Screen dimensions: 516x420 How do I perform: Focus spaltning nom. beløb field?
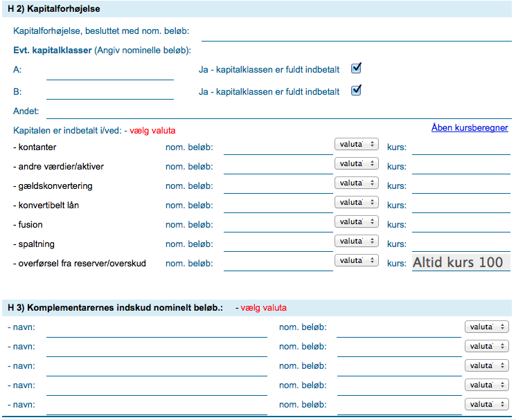[x=278, y=244]
